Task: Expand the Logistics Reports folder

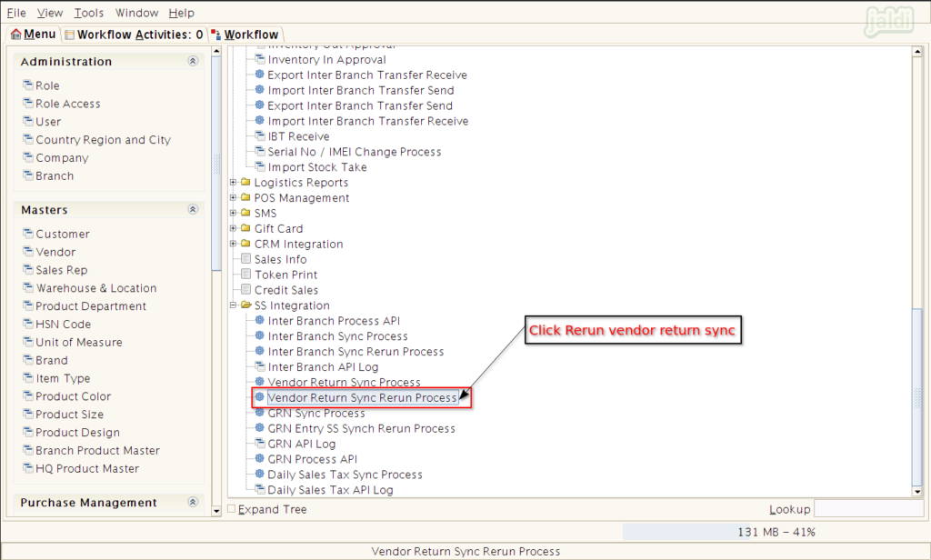Action: coord(233,183)
